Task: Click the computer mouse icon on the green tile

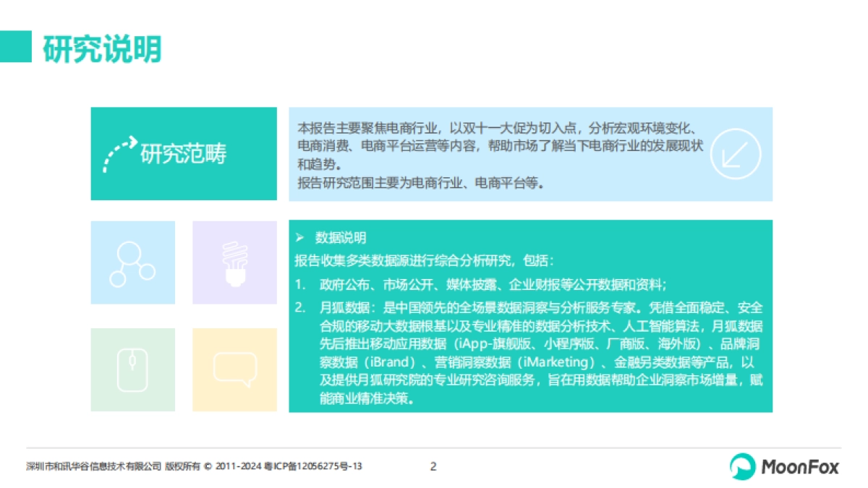Action: point(132,368)
